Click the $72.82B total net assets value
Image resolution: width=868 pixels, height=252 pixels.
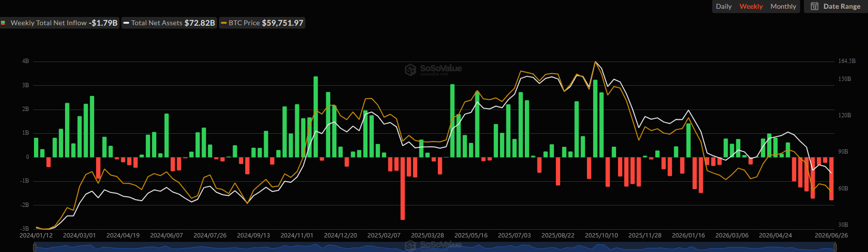click(200, 23)
